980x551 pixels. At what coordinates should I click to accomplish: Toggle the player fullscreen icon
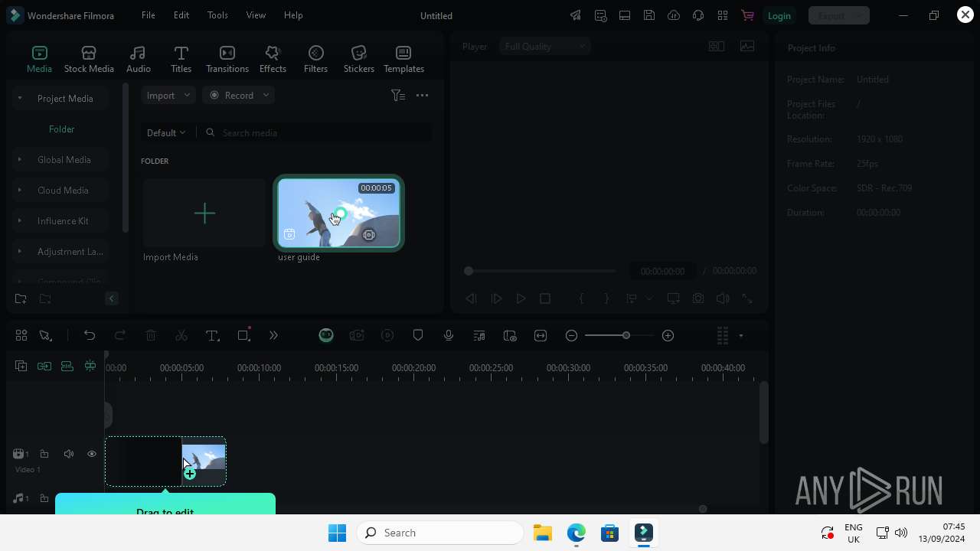747,298
